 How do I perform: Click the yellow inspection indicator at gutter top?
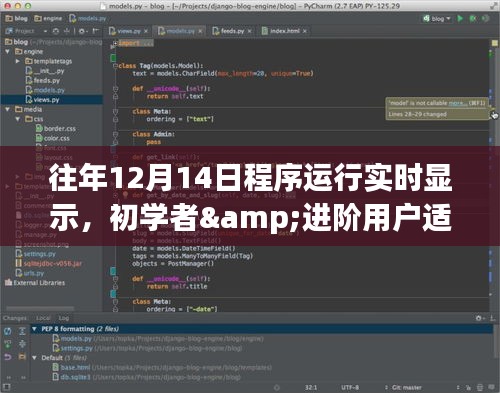pos(495,43)
